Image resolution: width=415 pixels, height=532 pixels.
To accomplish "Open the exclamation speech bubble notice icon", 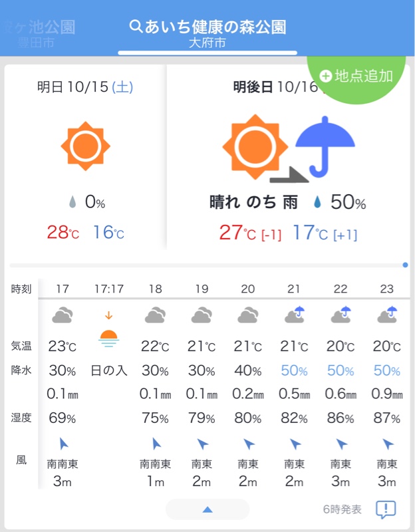I will pos(386,509).
